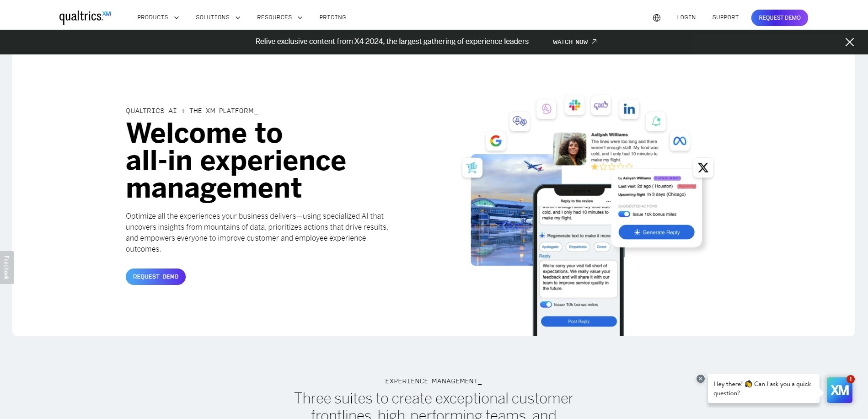This screenshot has height=419, width=868.
Task: Close the chat greeting popup
Action: (x=700, y=379)
